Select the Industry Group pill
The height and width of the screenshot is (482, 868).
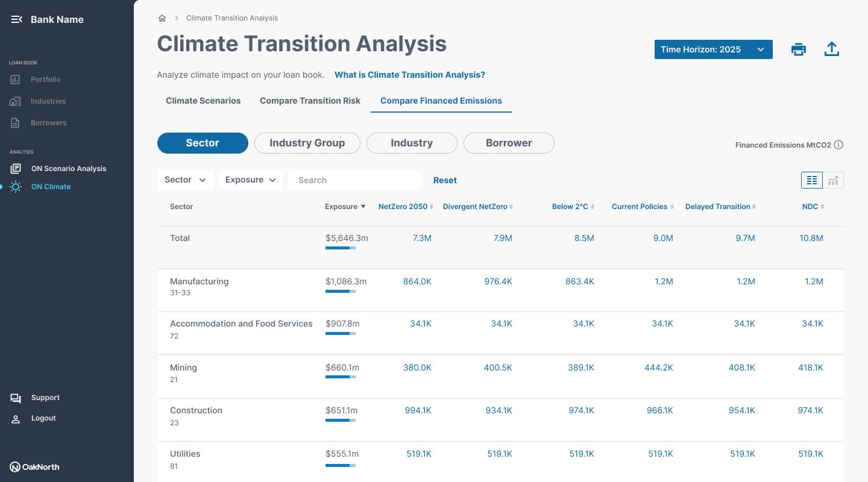(x=307, y=143)
